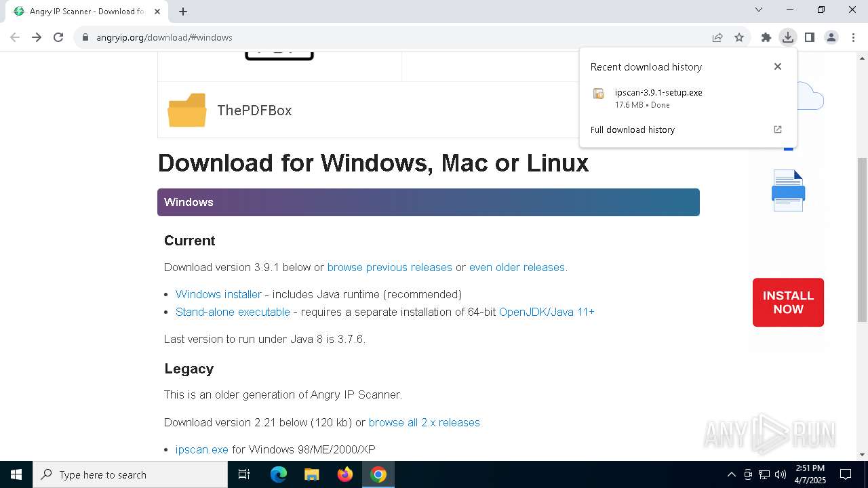Open the side panel icon
The width and height of the screenshot is (868, 488).
pyautogui.click(x=809, y=37)
